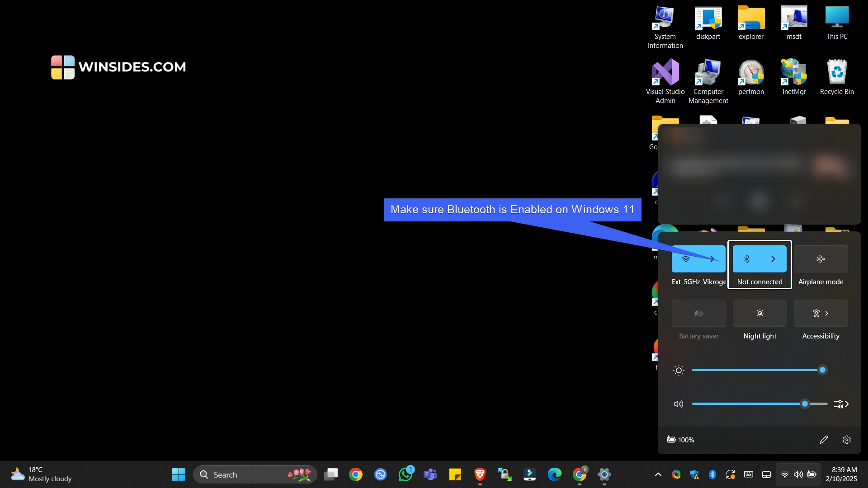868x488 pixels.
Task: Expand WiFi network settings arrow
Action: pyautogui.click(x=713, y=258)
